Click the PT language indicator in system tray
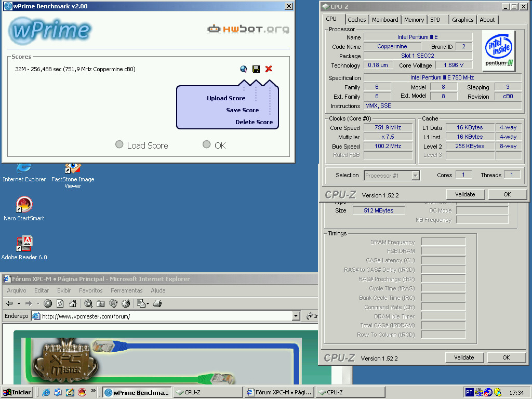Image resolution: width=532 pixels, height=399 pixels. coord(469,393)
